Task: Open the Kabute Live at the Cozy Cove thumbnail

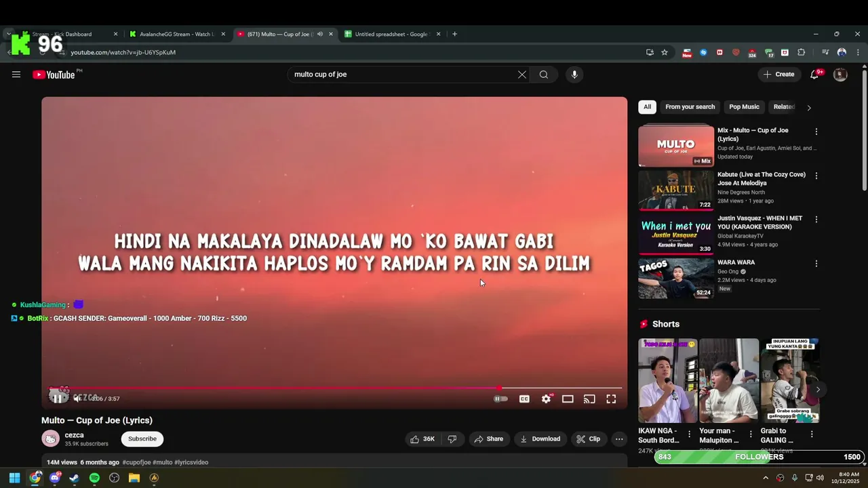Action: tap(676, 190)
